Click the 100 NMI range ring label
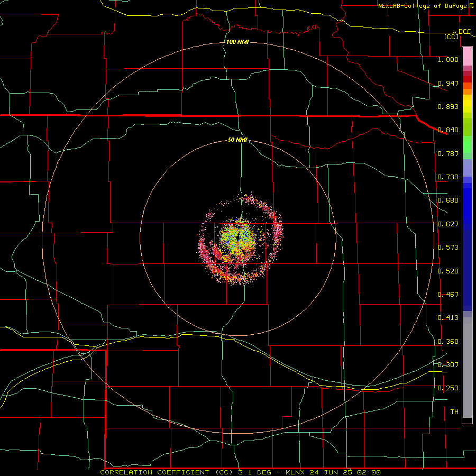Screen dimensions: 476x476 [237, 42]
